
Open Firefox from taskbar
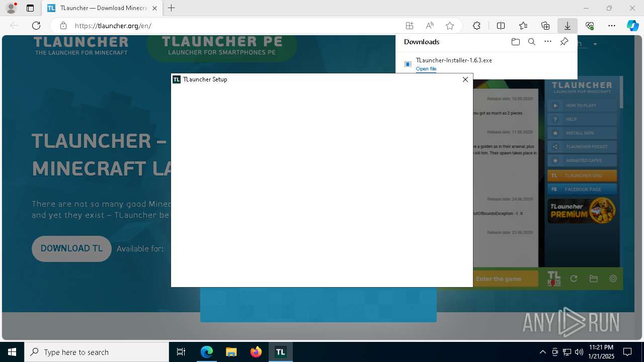pos(256,352)
